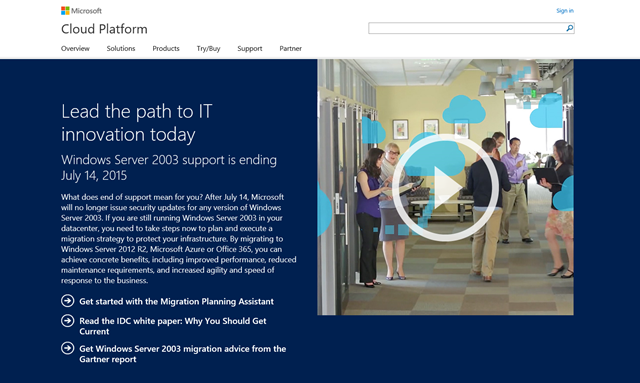
Task: Open the Overview menu item
Action: point(75,48)
